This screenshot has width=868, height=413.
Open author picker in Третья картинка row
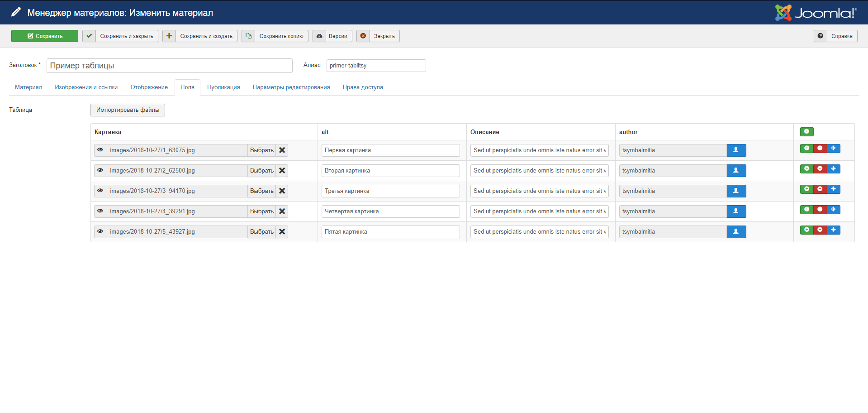736,191
